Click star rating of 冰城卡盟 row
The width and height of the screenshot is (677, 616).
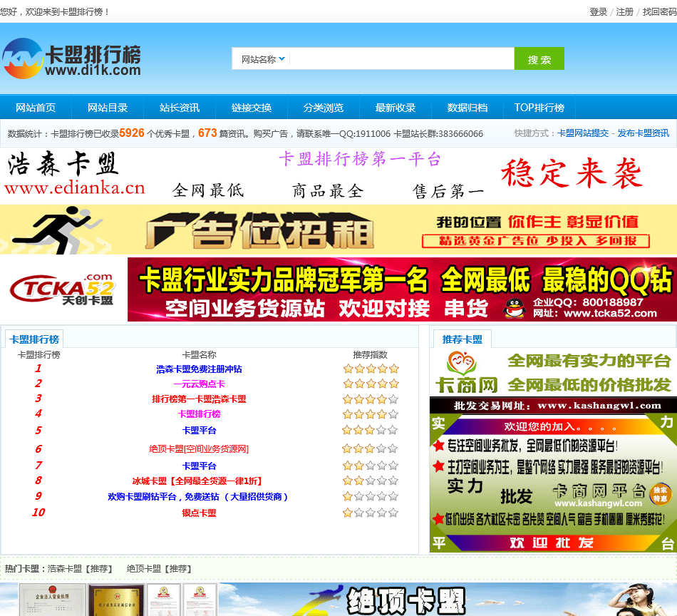370,481
